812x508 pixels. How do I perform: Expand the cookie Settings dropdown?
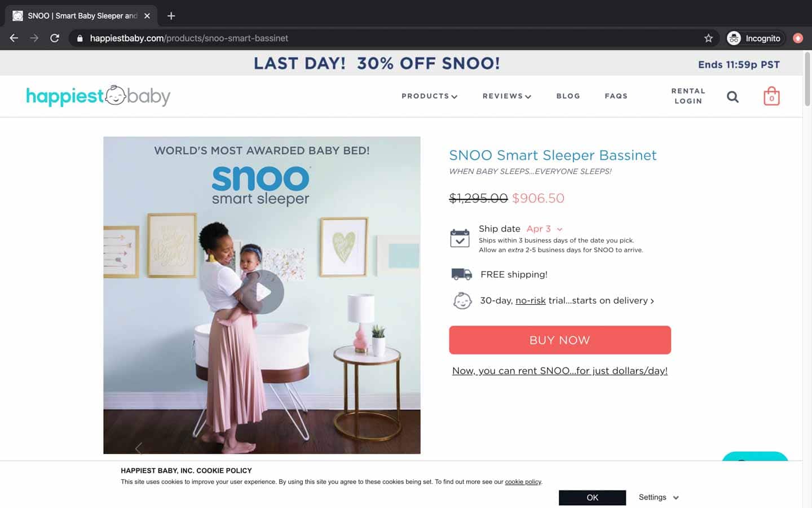coord(659,497)
